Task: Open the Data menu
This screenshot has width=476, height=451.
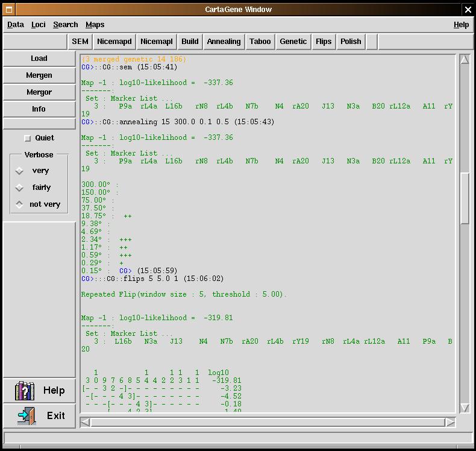Action: tap(16, 25)
